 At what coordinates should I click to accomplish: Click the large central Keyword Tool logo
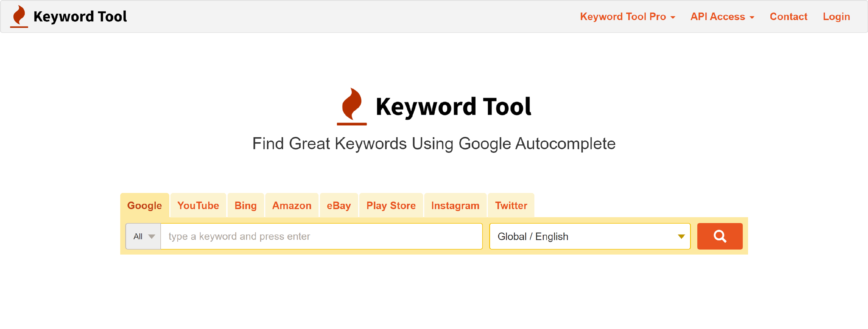pyautogui.click(x=434, y=107)
